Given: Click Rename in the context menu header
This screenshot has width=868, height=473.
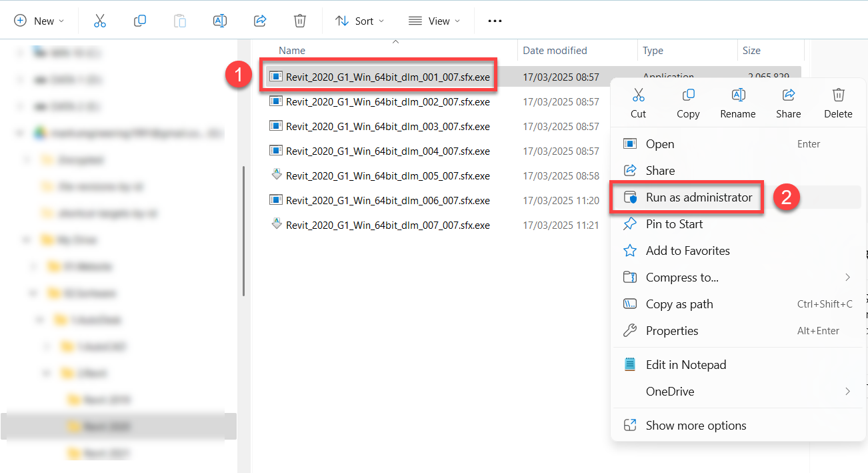Looking at the screenshot, I should [x=738, y=103].
